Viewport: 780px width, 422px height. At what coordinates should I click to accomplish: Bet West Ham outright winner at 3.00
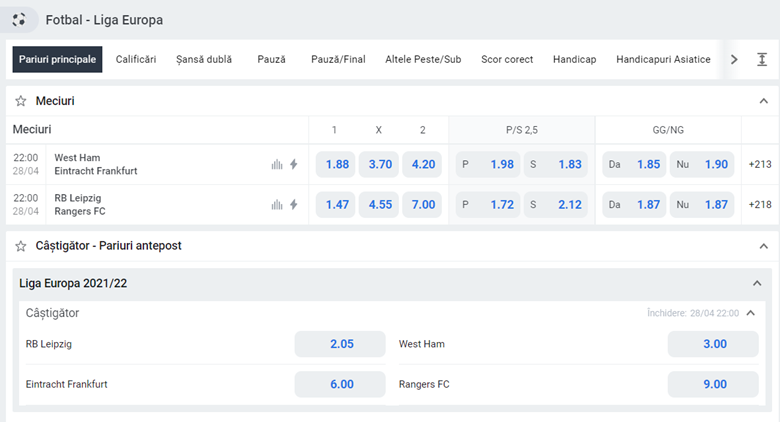pyautogui.click(x=713, y=344)
